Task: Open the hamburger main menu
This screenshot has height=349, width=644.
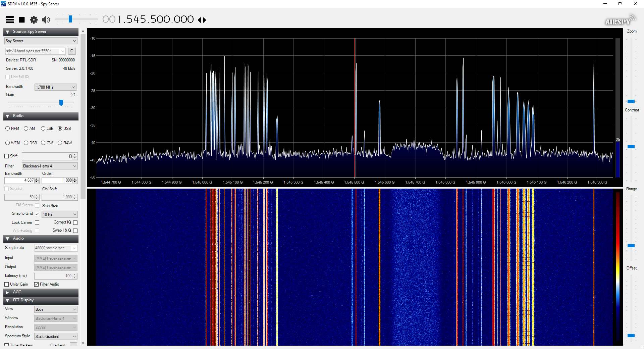Action: click(10, 20)
